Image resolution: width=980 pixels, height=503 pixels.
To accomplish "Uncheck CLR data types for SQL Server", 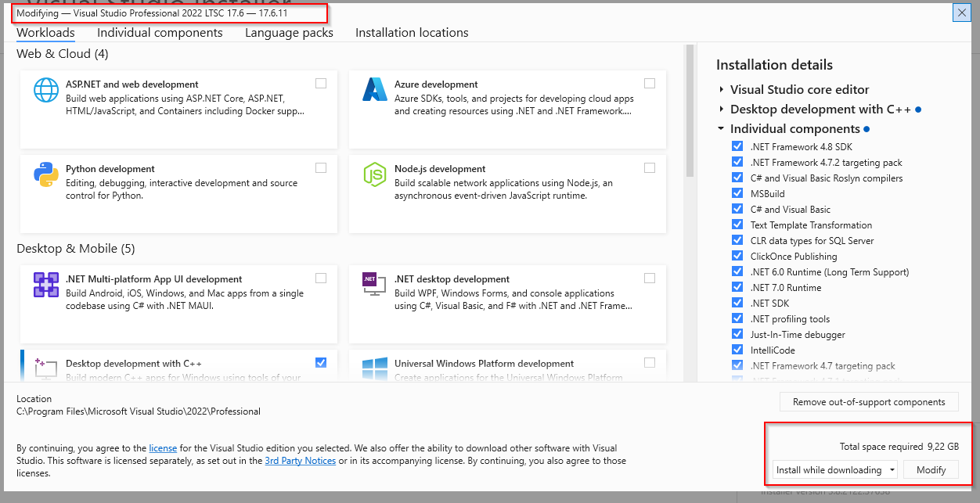I will pos(737,241).
